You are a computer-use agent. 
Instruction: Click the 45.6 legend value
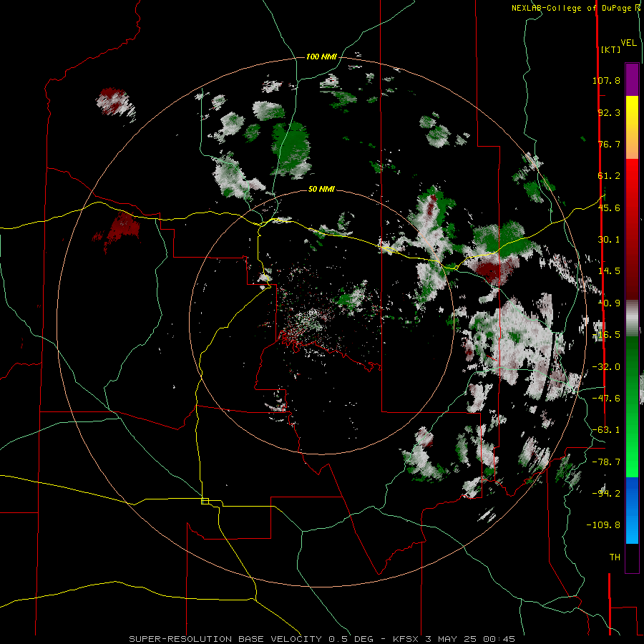pos(609,208)
